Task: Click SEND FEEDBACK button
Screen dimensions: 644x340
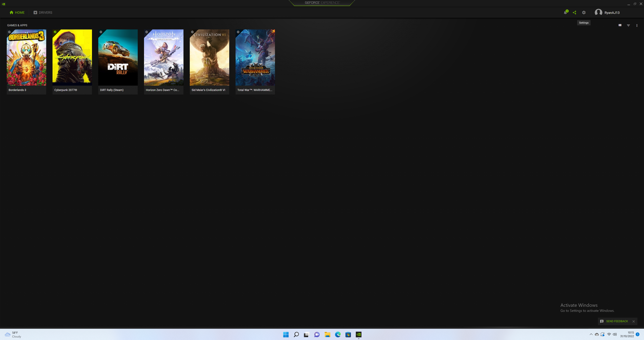Action: 614,321
